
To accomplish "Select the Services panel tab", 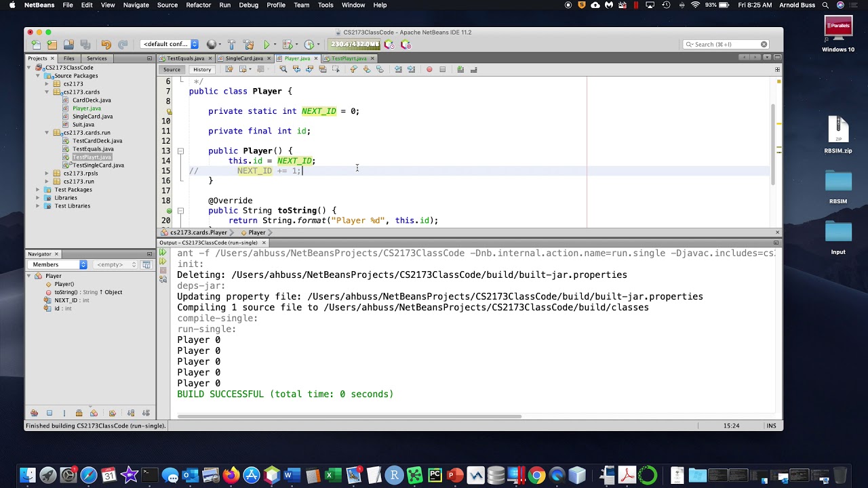I will 96,58.
